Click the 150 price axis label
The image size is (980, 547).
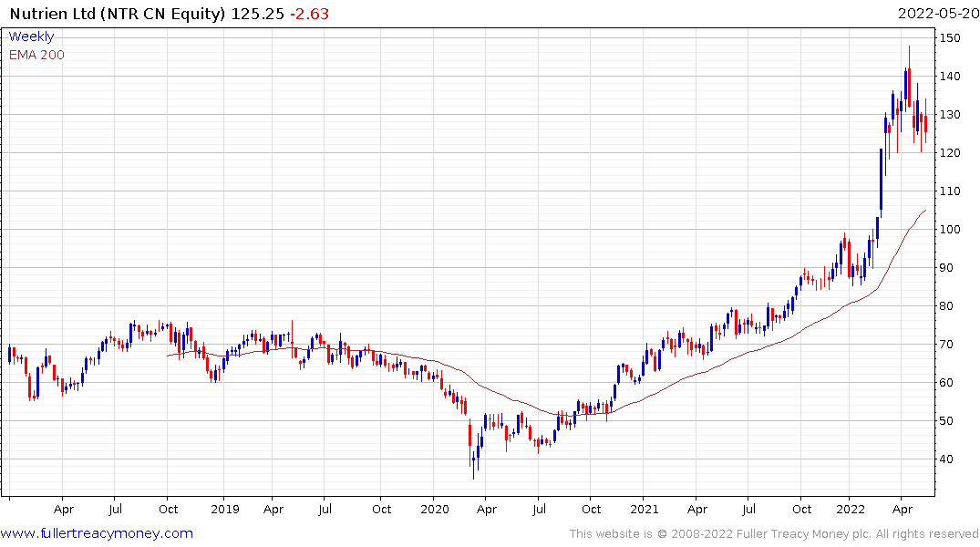pos(950,38)
